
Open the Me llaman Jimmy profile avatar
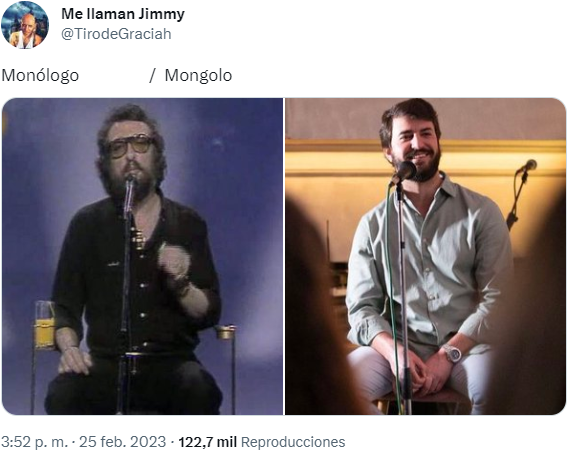[x=25, y=25]
